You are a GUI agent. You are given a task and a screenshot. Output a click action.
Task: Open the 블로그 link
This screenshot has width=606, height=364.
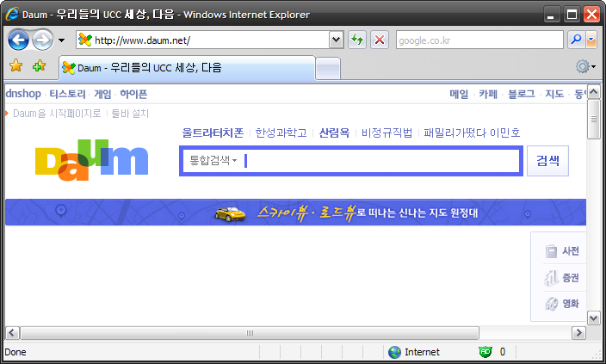pyautogui.click(x=521, y=94)
